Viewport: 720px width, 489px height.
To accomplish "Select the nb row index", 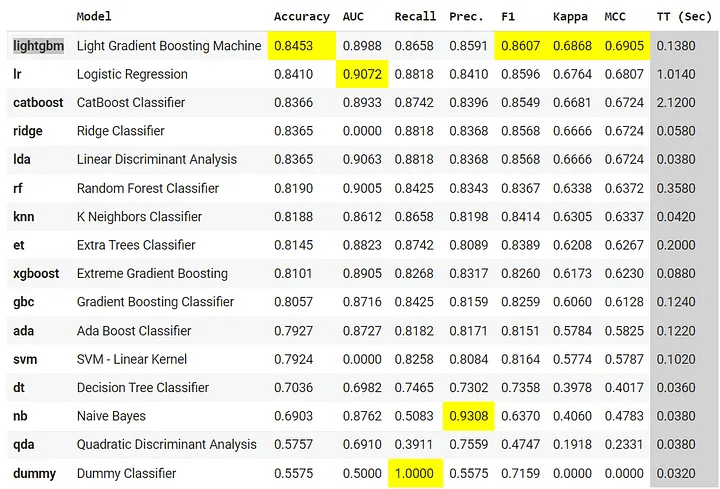I will point(20,416).
